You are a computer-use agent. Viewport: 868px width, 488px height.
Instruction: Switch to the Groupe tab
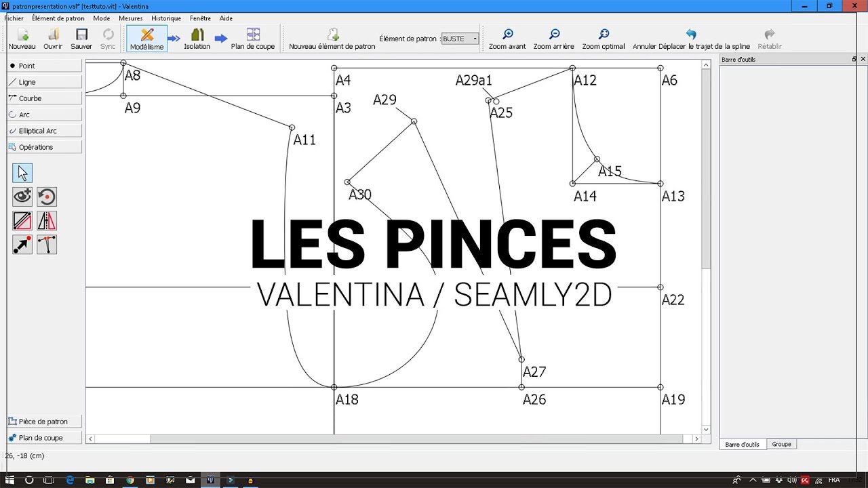point(782,445)
